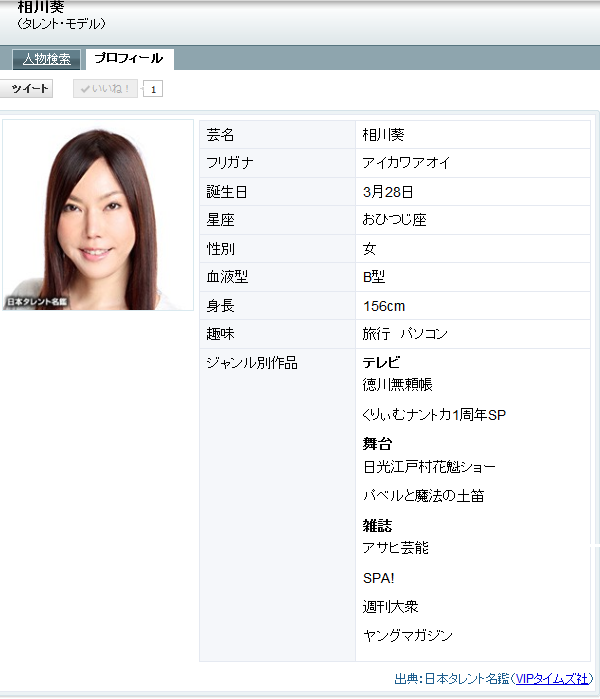Click the hobbies value 旅行 パソコン
This screenshot has width=600, height=699.
(x=405, y=334)
